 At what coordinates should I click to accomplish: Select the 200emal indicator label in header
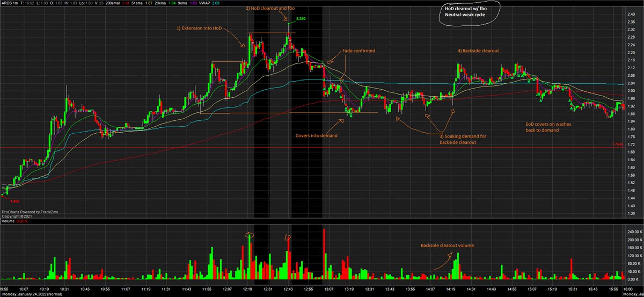[113, 3]
